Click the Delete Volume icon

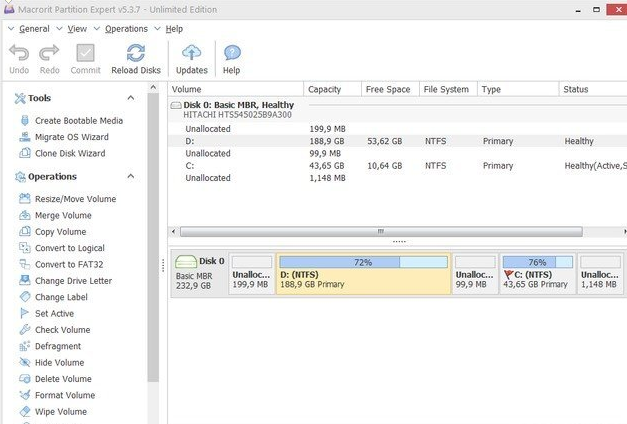pyautogui.click(x=25, y=379)
